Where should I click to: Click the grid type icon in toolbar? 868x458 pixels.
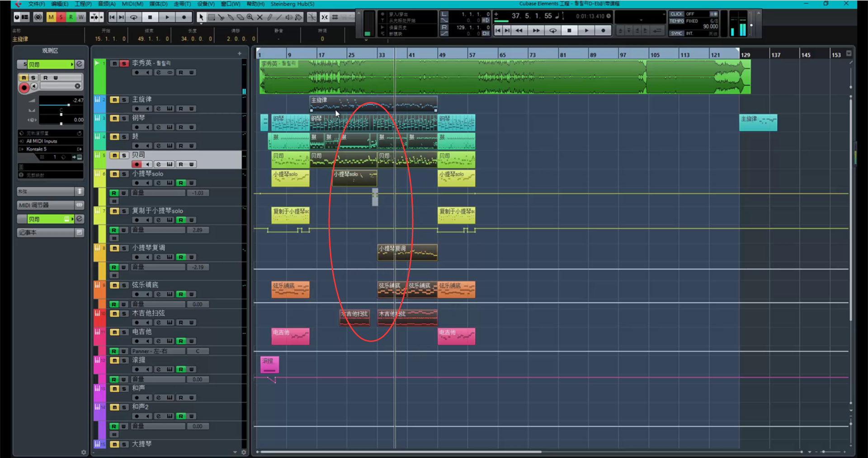pyautogui.click(x=335, y=17)
